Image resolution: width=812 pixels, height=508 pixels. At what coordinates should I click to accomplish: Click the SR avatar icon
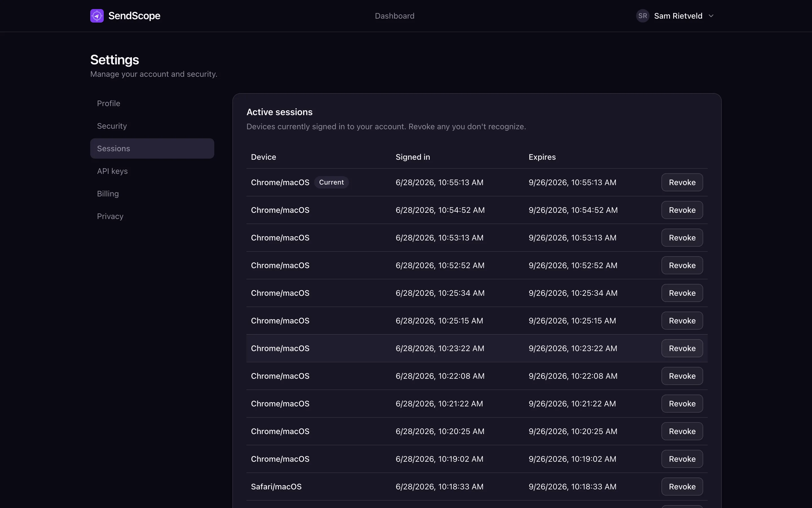643,16
